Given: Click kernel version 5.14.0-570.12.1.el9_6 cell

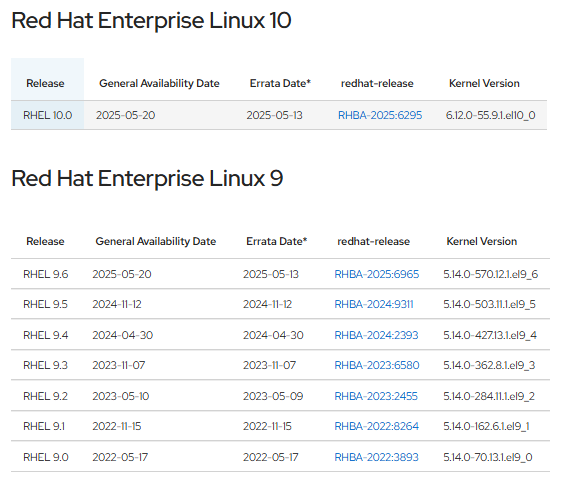Looking at the screenshot, I should [490, 274].
